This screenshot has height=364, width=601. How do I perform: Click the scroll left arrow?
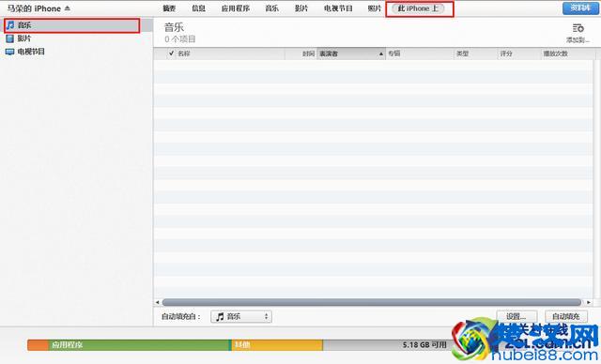point(157,302)
